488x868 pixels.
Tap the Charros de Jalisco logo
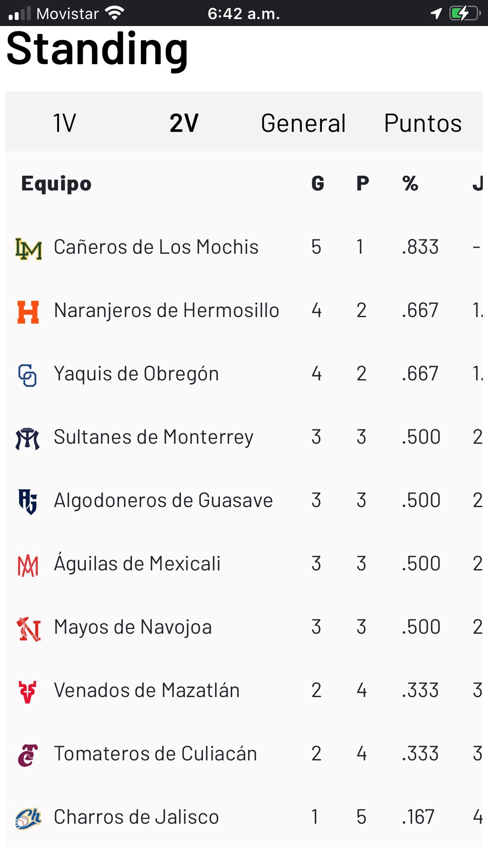(28, 819)
